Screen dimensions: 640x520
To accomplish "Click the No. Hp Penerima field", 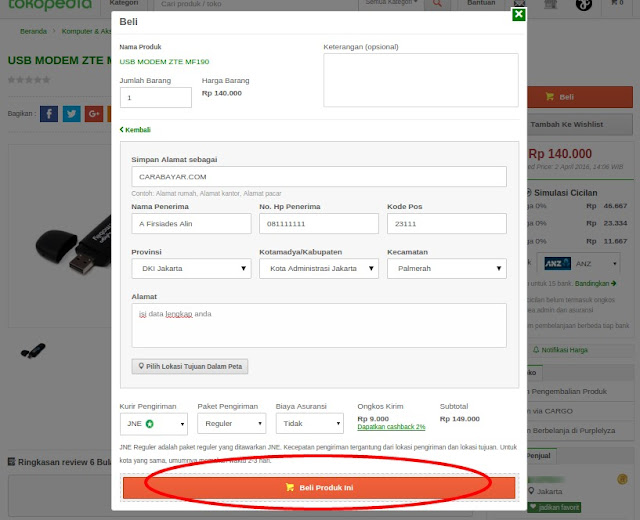I will 319,224.
